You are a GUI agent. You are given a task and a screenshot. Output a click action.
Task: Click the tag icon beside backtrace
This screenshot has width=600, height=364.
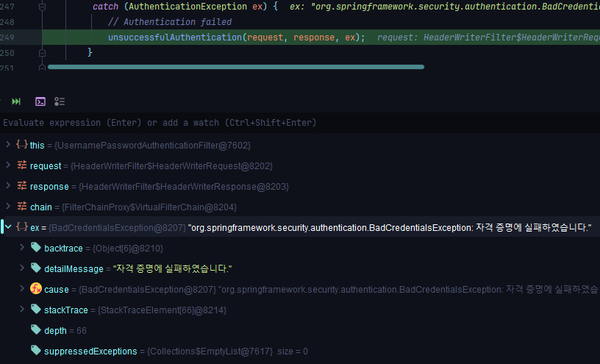(35, 248)
